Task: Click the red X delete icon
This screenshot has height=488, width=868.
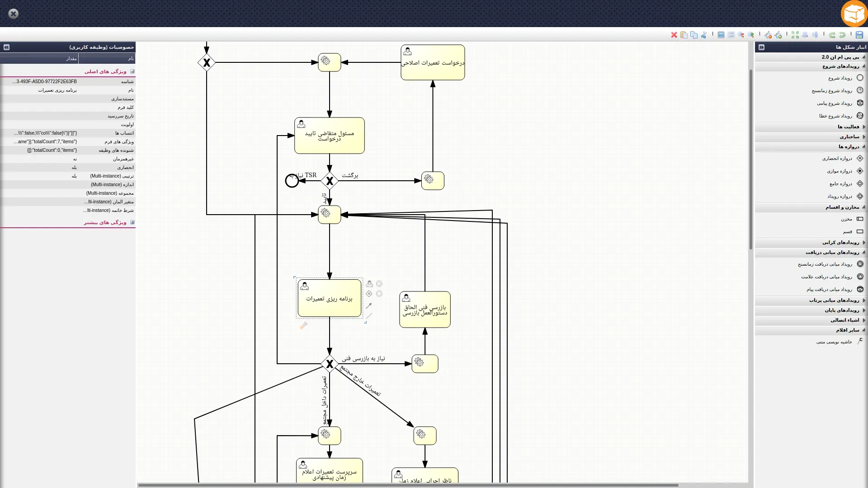Action: [674, 35]
